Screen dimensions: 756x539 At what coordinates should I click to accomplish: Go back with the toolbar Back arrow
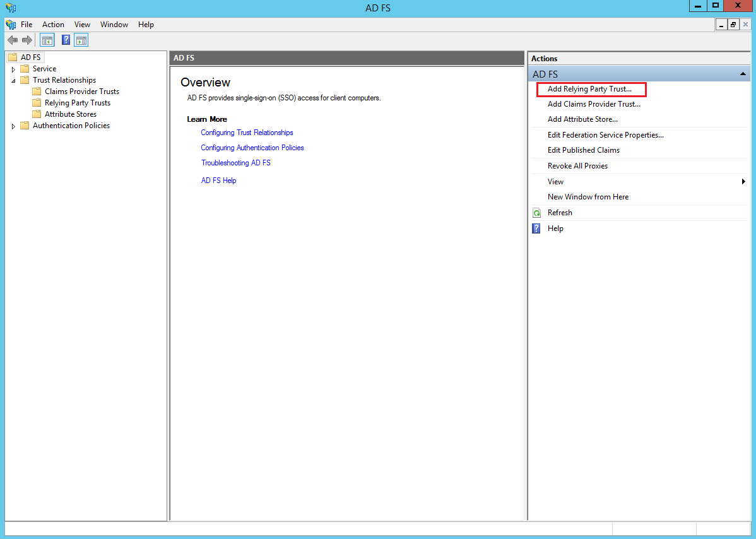[x=13, y=40]
